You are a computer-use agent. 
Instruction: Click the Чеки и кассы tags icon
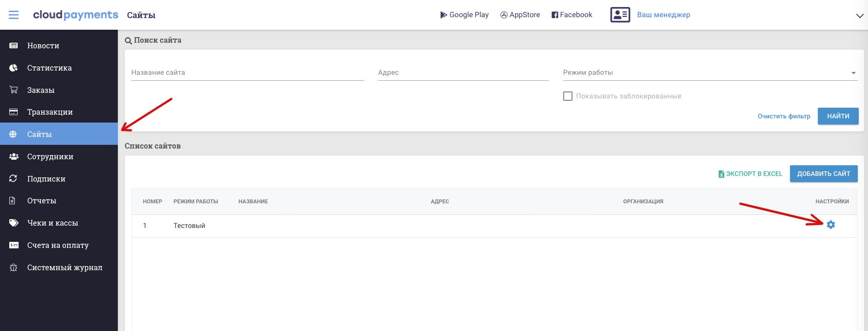coord(13,223)
